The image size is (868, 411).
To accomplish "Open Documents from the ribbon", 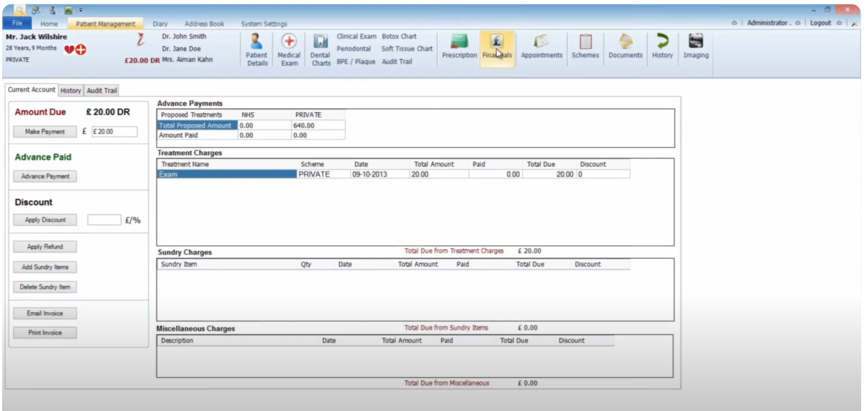I will pyautogui.click(x=625, y=46).
